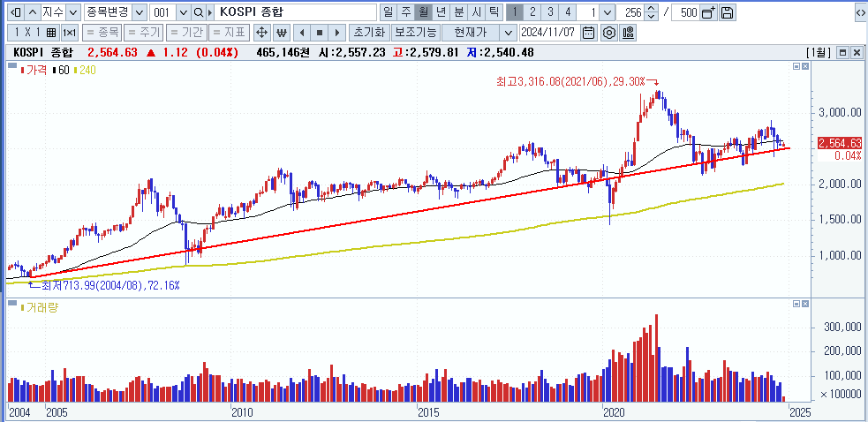Screen dimensions: 868x422
Task: Expand the 종목변경 dropdown arrow
Action: coord(140,12)
